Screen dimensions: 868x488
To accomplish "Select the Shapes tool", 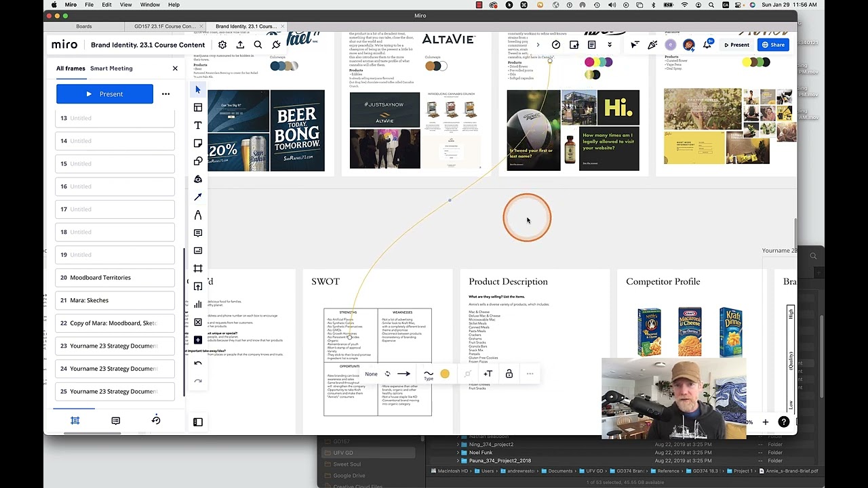I will (198, 161).
